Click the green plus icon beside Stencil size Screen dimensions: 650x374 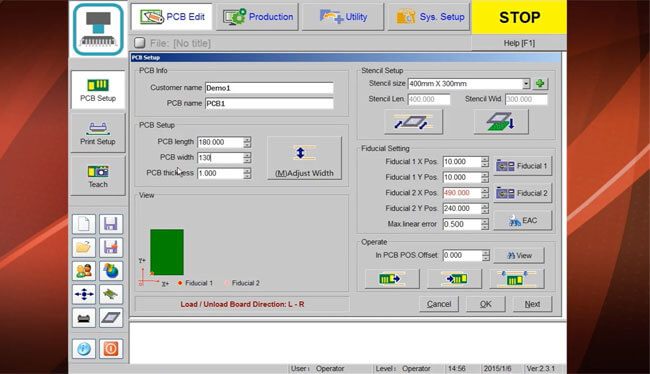click(x=540, y=84)
